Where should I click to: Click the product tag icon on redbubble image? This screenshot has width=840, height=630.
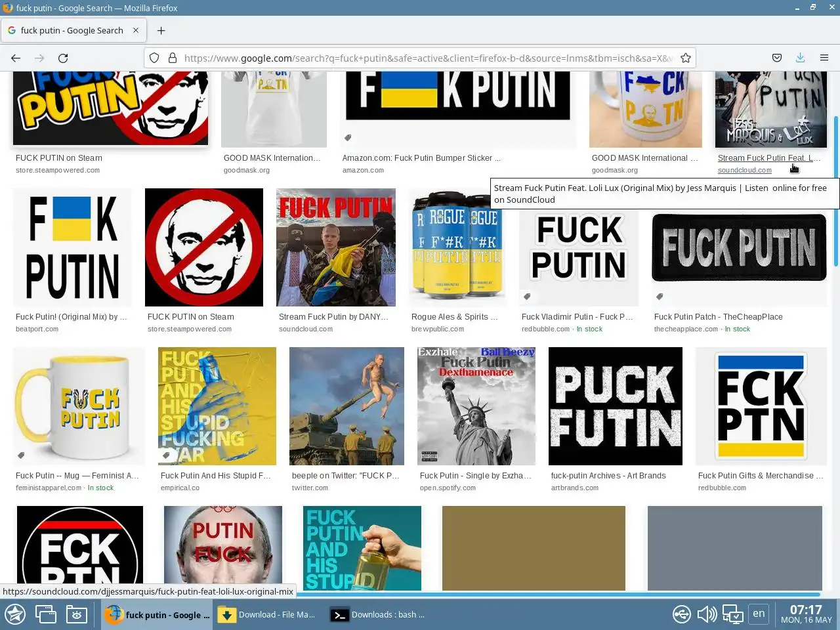(527, 297)
